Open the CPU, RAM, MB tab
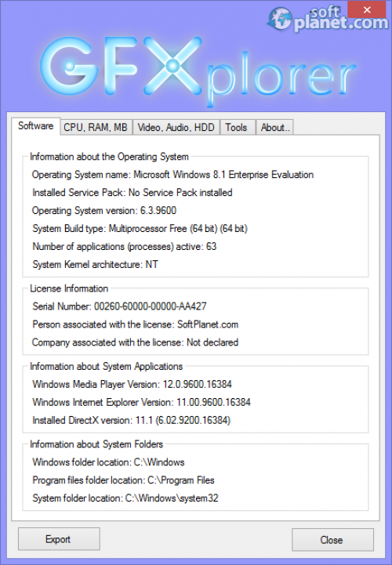Viewport: 392px width, 565px height. pos(96,128)
